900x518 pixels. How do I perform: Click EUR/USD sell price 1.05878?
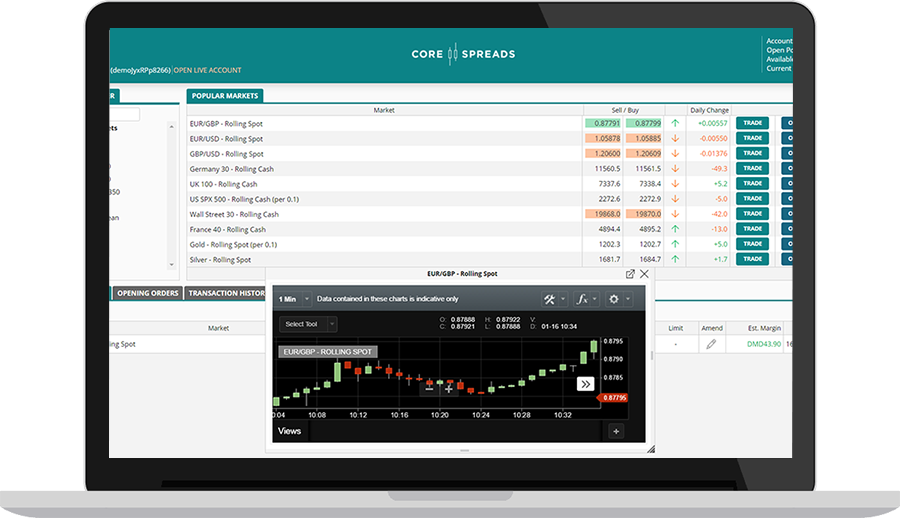[x=603, y=138]
